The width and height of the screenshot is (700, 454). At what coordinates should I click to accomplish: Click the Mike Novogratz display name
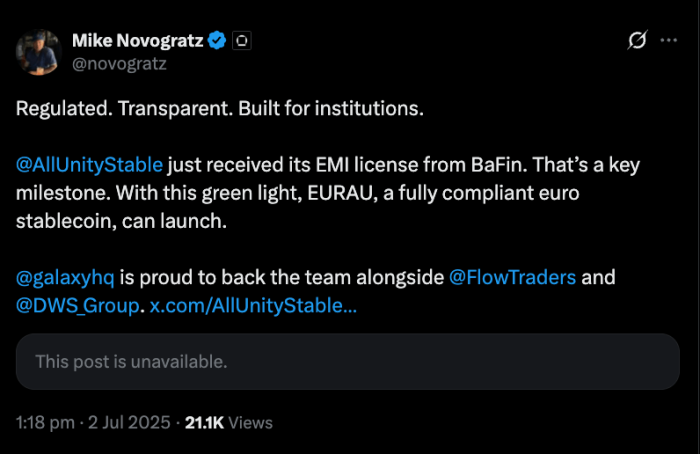coord(137,41)
